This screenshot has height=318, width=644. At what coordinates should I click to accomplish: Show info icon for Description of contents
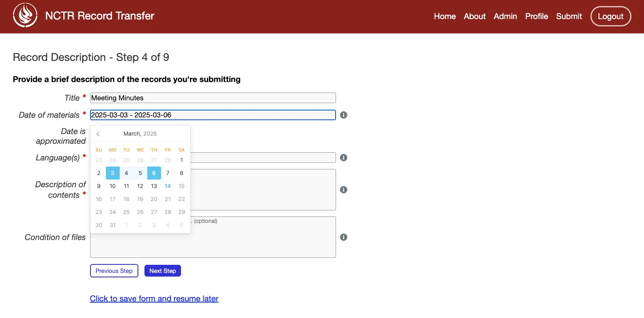click(x=344, y=190)
